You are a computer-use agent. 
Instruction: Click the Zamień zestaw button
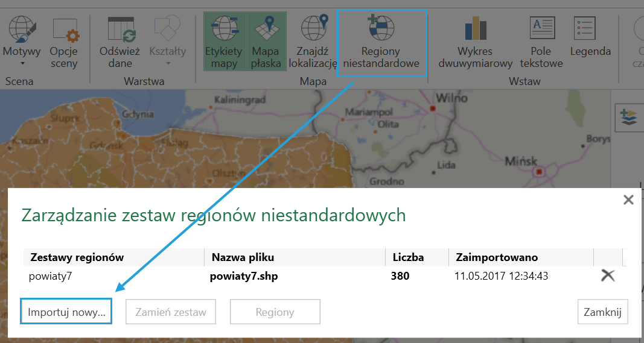[x=171, y=312]
